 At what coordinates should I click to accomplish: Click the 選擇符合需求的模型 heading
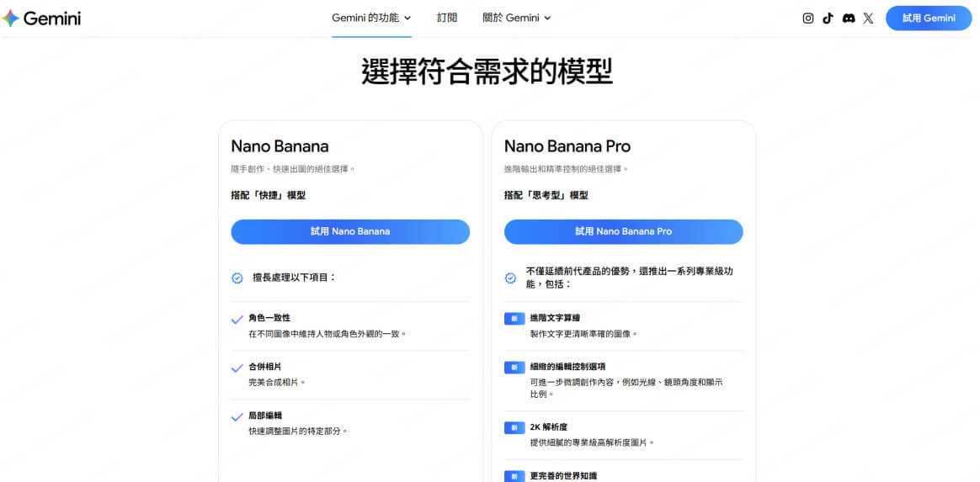point(487,72)
